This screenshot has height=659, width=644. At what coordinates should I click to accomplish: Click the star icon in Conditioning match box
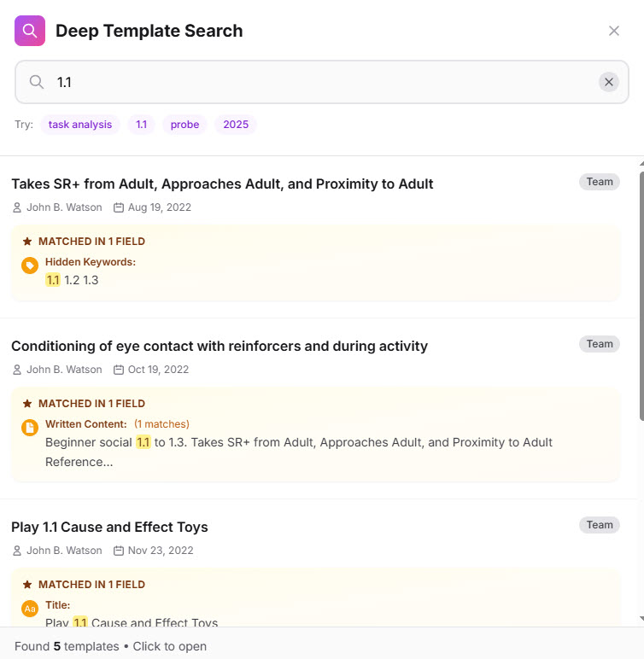click(x=27, y=404)
